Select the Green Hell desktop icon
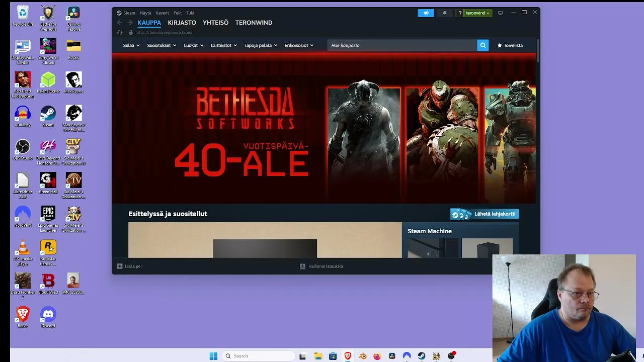This screenshot has width=644, height=362. pos(48,183)
